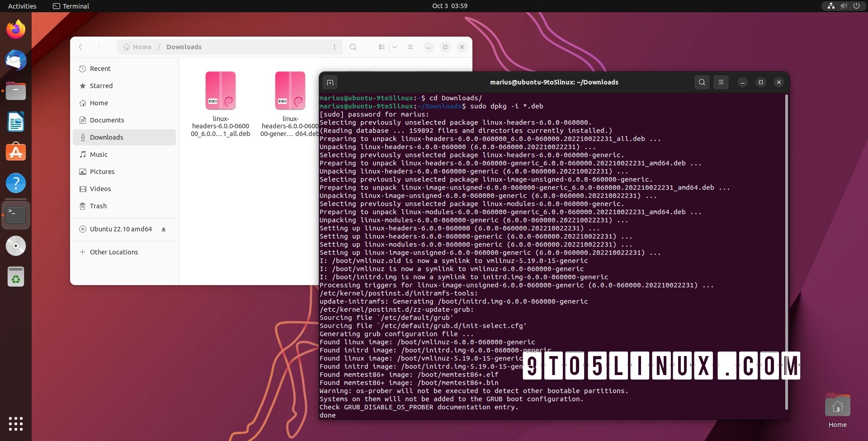The width and height of the screenshot is (868, 441).
Task: Open the system status menu
Action: coord(844,6)
